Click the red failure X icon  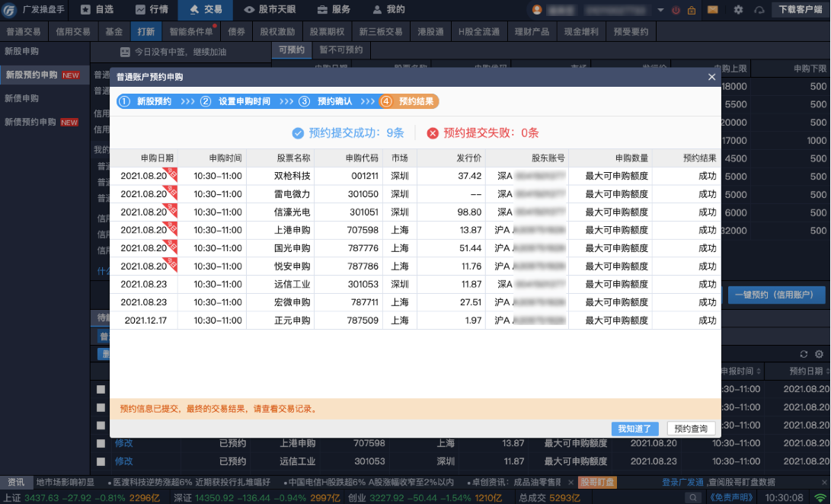[x=433, y=133]
